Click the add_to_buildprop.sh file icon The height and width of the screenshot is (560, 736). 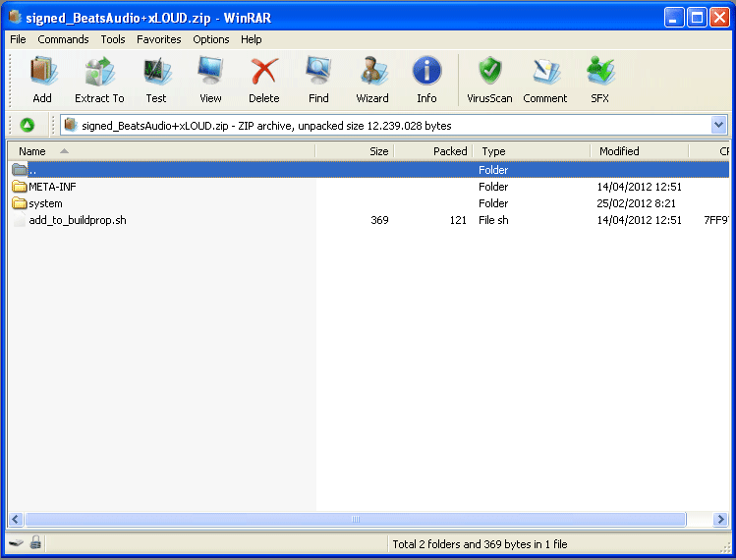pos(20,220)
